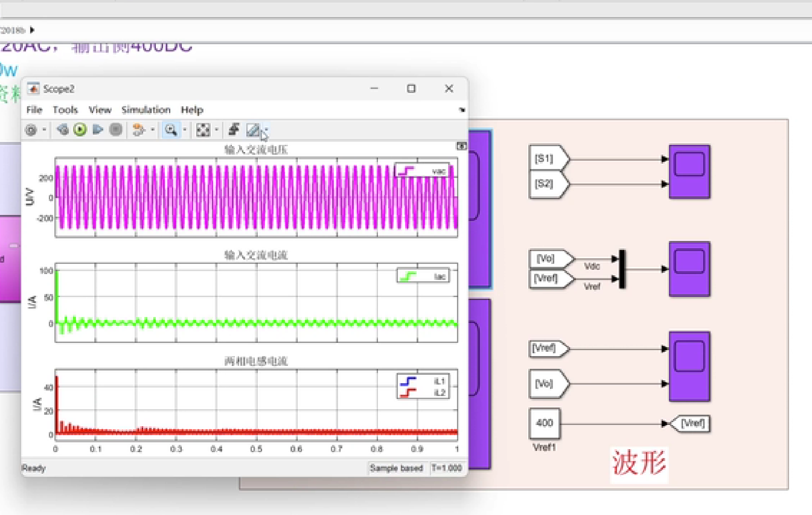
Task: Select the [S1] From block
Action: click(549, 159)
